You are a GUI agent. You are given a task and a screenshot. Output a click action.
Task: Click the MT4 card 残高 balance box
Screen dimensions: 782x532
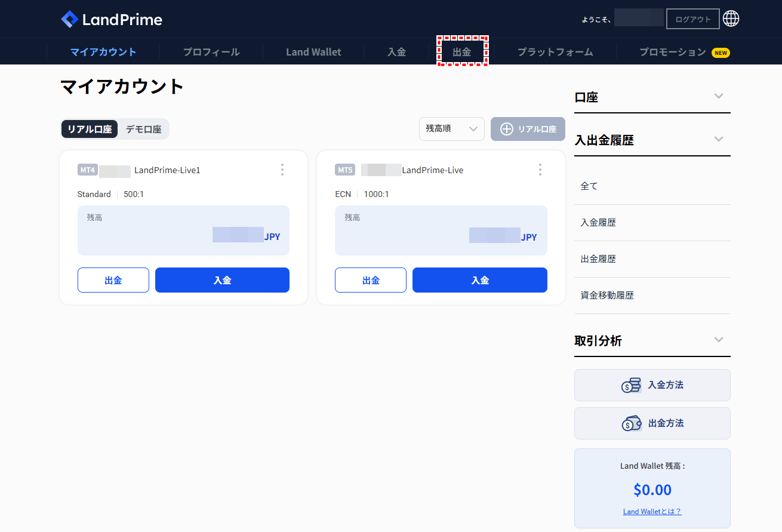[x=183, y=230]
